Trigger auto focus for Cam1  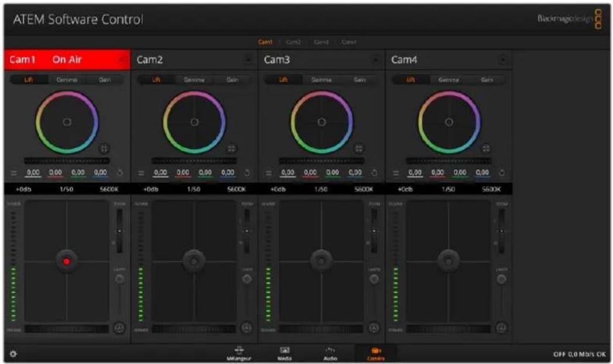pyautogui.click(x=119, y=328)
